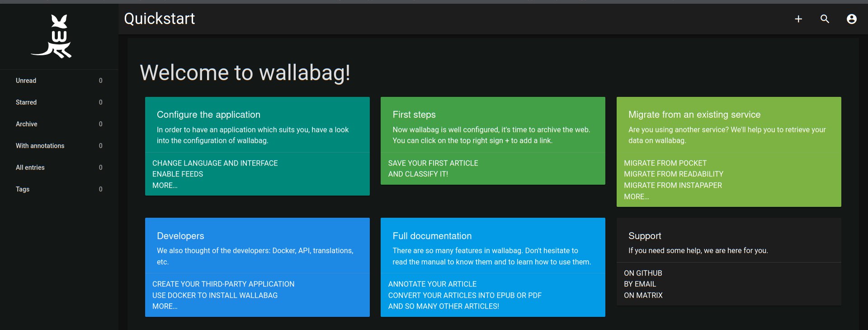Image resolution: width=868 pixels, height=330 pixels.
Task: Add a new entry with plus icon
Action: coord(798,19)
